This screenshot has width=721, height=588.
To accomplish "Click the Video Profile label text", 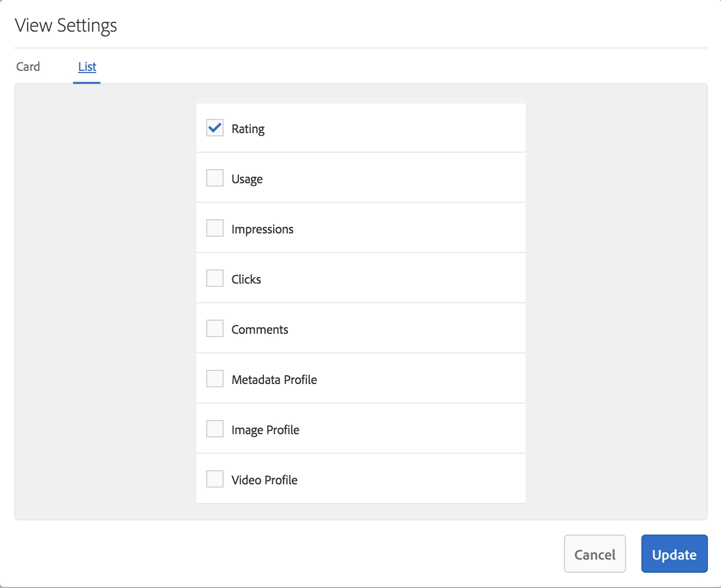I will click(265, 480).
